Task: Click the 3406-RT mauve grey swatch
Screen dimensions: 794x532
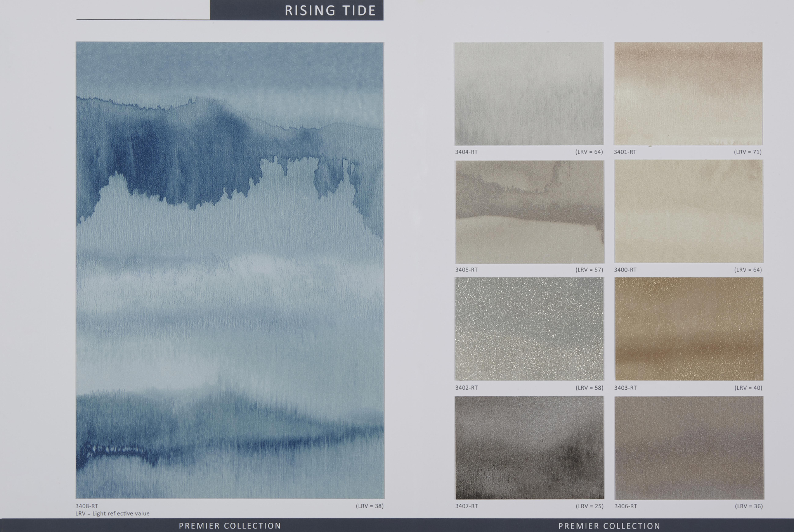Action: (x=689, y=448)
